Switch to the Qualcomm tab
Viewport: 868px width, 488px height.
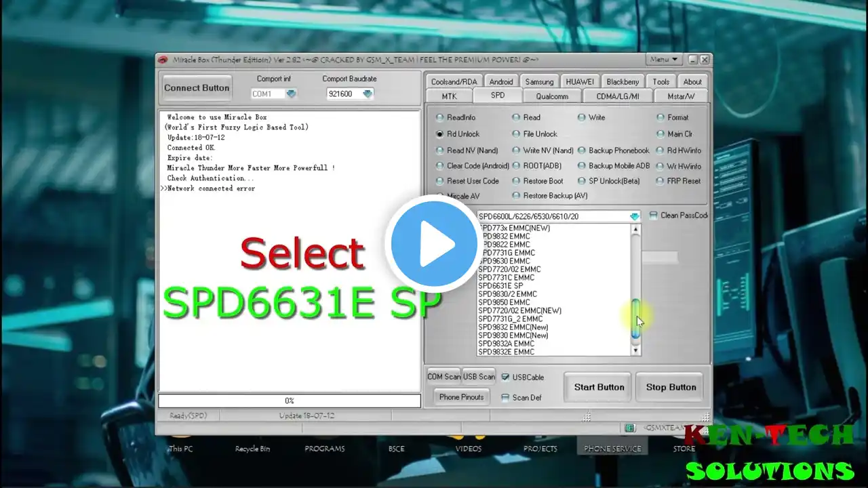(552, 96)
